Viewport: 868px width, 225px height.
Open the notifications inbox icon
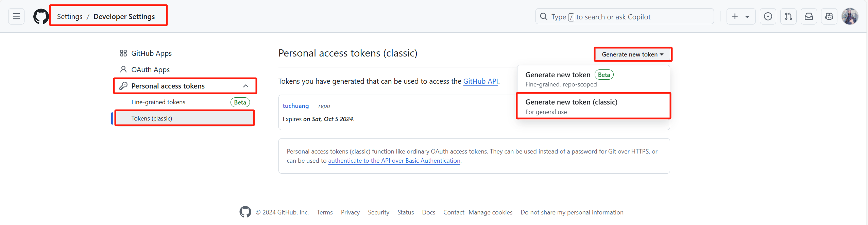click(x=809, y=16)
